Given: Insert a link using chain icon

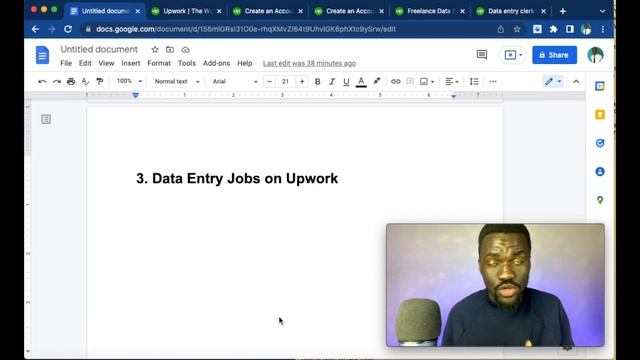Looking at the screenshot, I should (396, 82).
